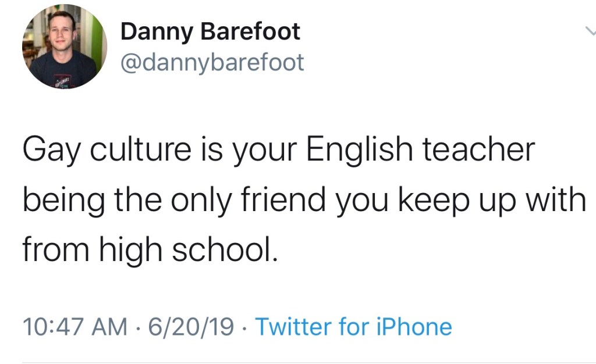Click the 10:47 AM timestamp

[75, 327]
